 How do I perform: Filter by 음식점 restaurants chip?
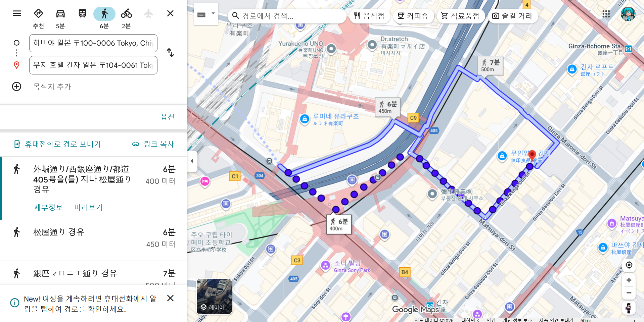[x=369, y=16]
